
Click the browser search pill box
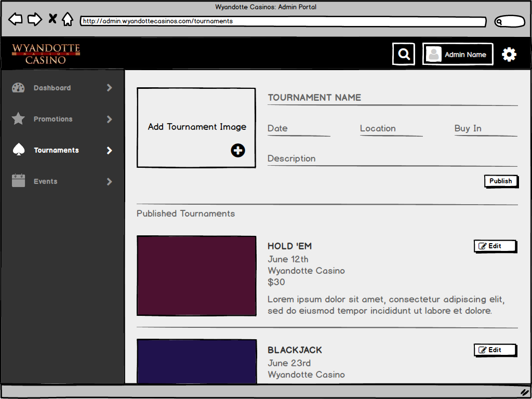tap(510, 21)
